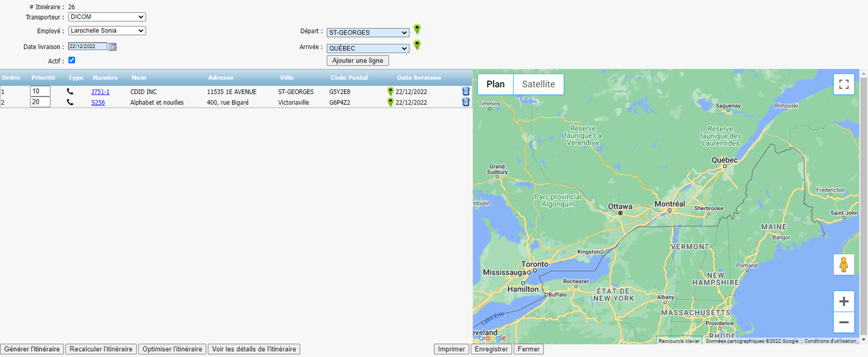Screen dimensions: 868x357
Task: Toggle the map fullscreen view
Action: click(x=844, y=84)
